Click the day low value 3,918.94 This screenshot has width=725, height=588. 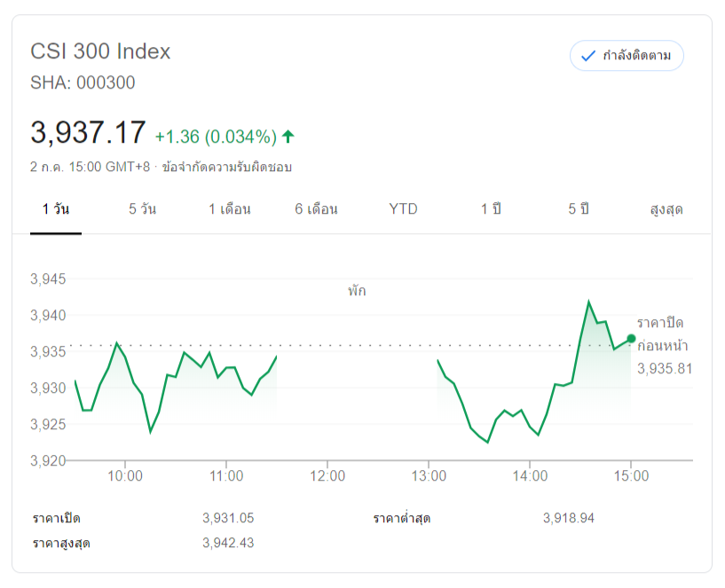569,518
